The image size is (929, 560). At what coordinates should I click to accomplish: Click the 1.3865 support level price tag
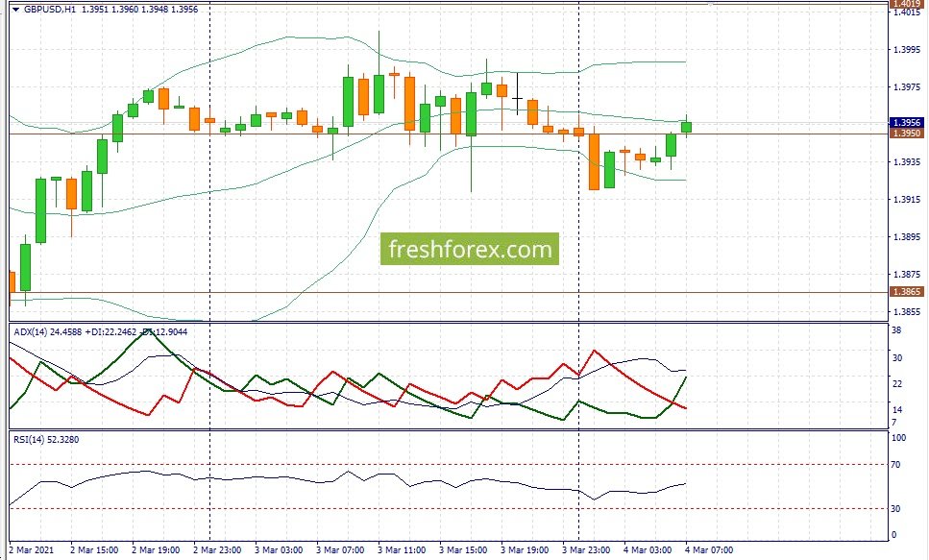907,292
